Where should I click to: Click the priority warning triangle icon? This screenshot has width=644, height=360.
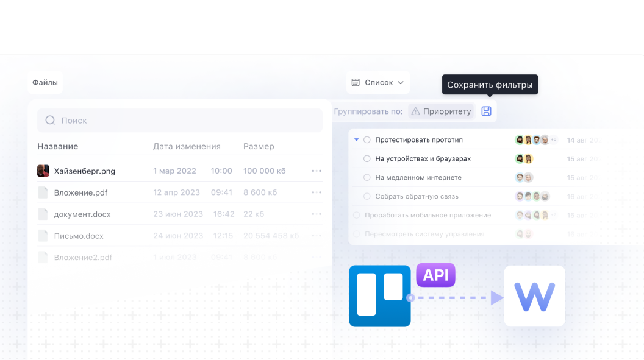coord(416,111)
